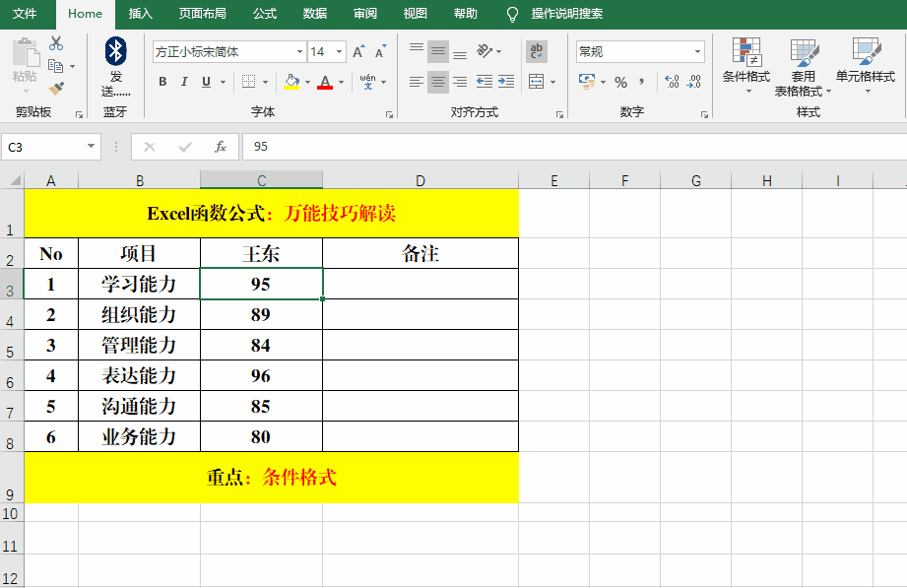
Task: Click the wen phonetic guide icon
Action: pyautogui.click(x=367, y=82)
